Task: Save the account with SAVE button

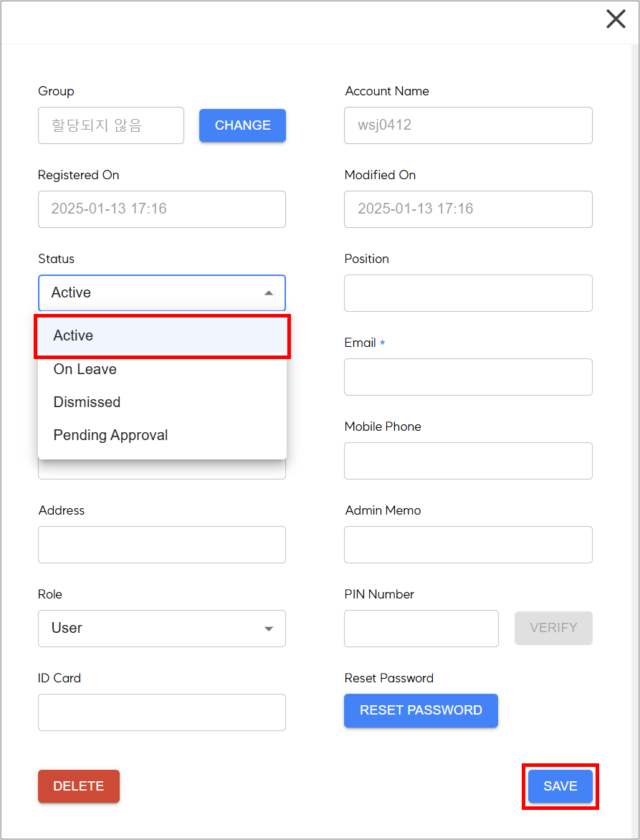Action: 560,786
